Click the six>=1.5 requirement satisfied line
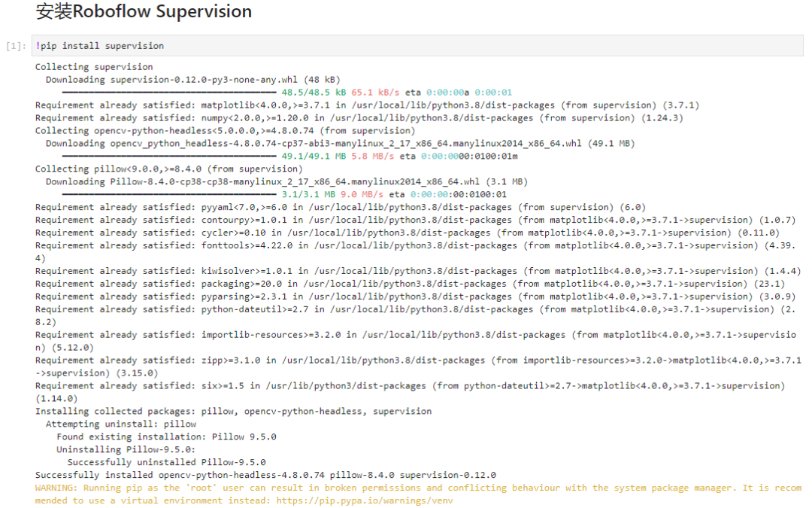This screenshot has width=812, height=508. (x=411, y=392)
